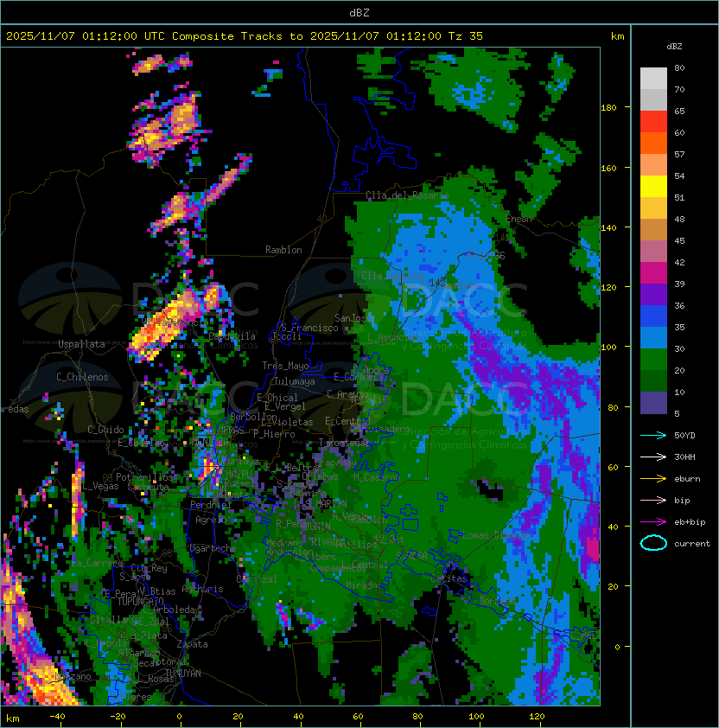Click the magenta eb+bip arrow in legend
The height and width of the screenshot is (728, 719).
653,522
